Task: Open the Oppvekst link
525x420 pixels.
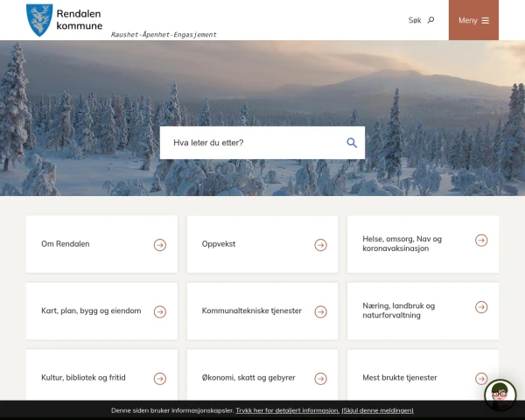Action: [219, 244]
